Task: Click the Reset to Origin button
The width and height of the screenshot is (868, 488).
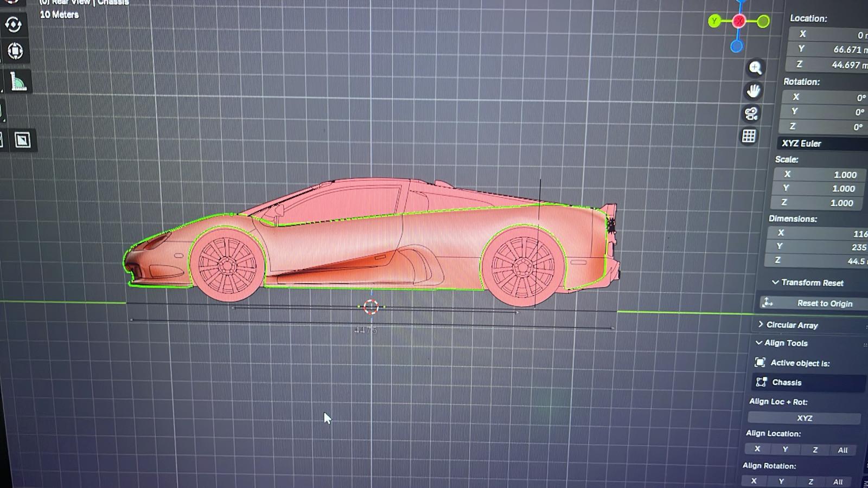Action: tap(813, 303)
